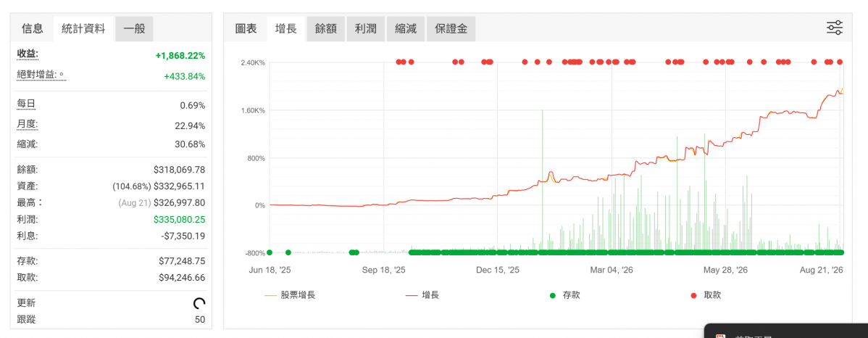Open the 餘額 chart tab
Image resolution: width=868 pixels, height=338 pixels.
[326, 29]
